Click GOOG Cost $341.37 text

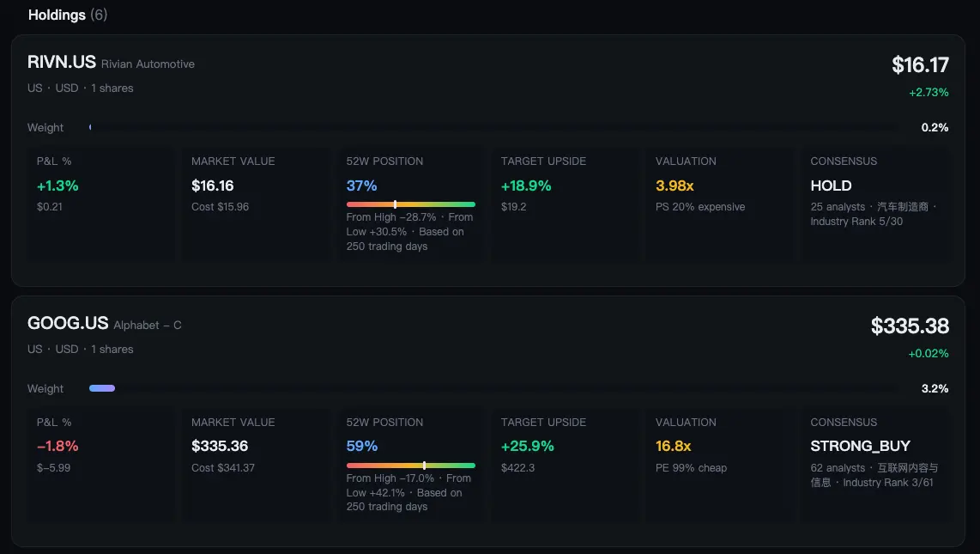[x=223, y=468]
